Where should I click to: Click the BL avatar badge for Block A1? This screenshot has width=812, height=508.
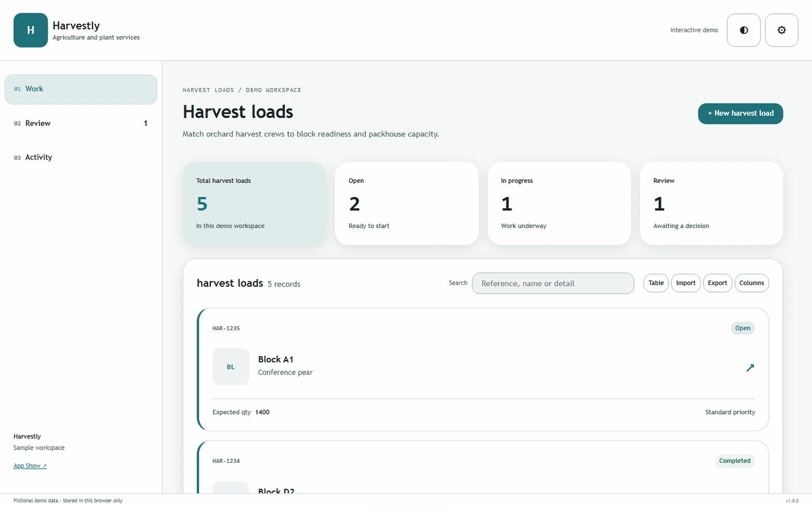tap(231, 367)
